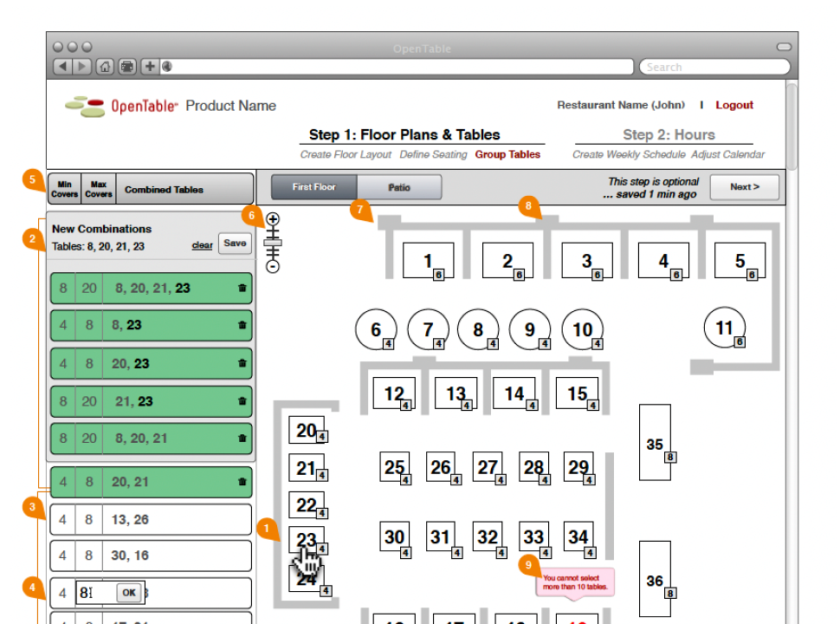Zoom in the floor plan with the plus icon
The width and height of the screenshot is (840, 624).
pyautogui.click(x=273, y=219)
